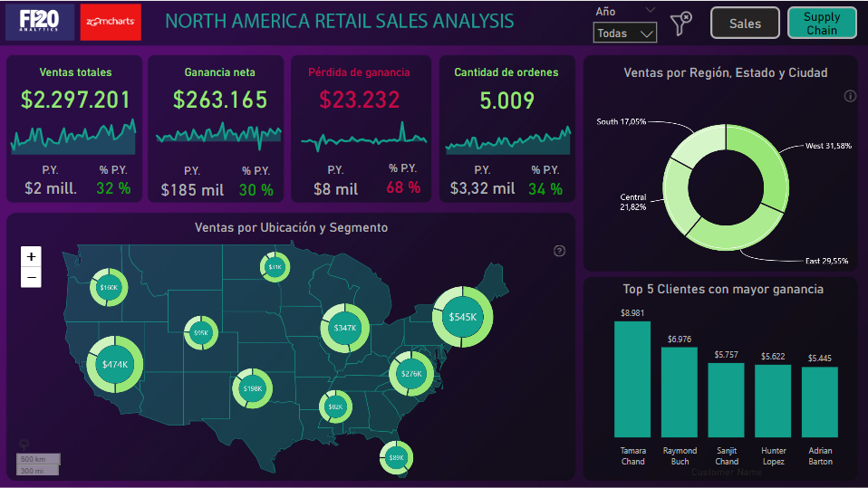Select the West 31,58% donut segment
The width and height of the screenshot is (868, 488).
coord(759,163)
